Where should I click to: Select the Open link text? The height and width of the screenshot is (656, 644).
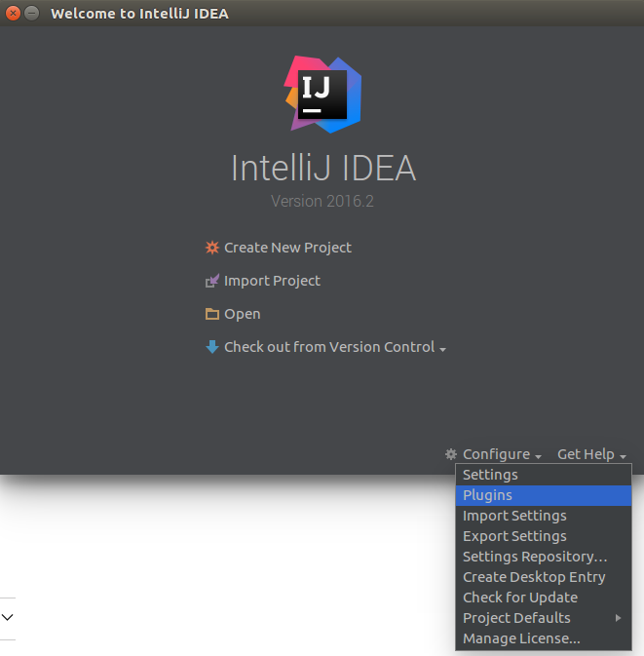[243, 314]
